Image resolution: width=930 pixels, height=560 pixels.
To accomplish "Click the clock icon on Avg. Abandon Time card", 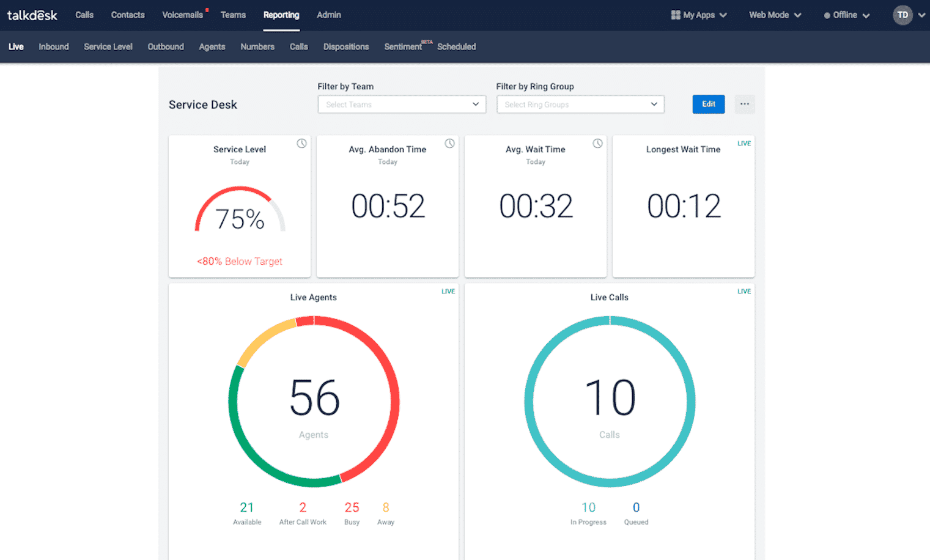I will tap(449, 143).
